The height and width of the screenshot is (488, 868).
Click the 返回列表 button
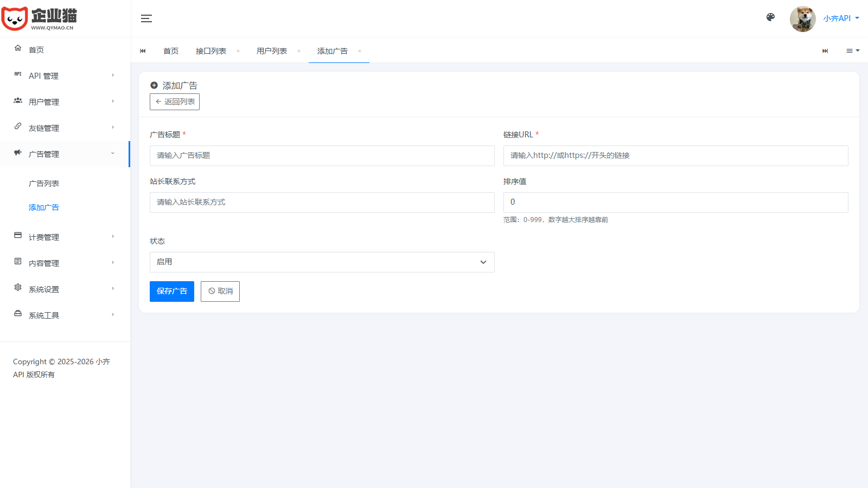click(175, 102)
